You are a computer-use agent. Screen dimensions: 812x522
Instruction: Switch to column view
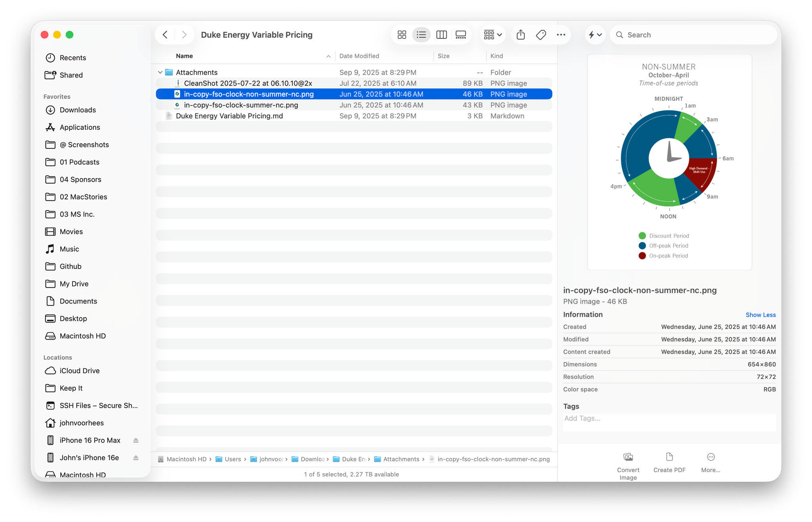(x=441, y=35)
